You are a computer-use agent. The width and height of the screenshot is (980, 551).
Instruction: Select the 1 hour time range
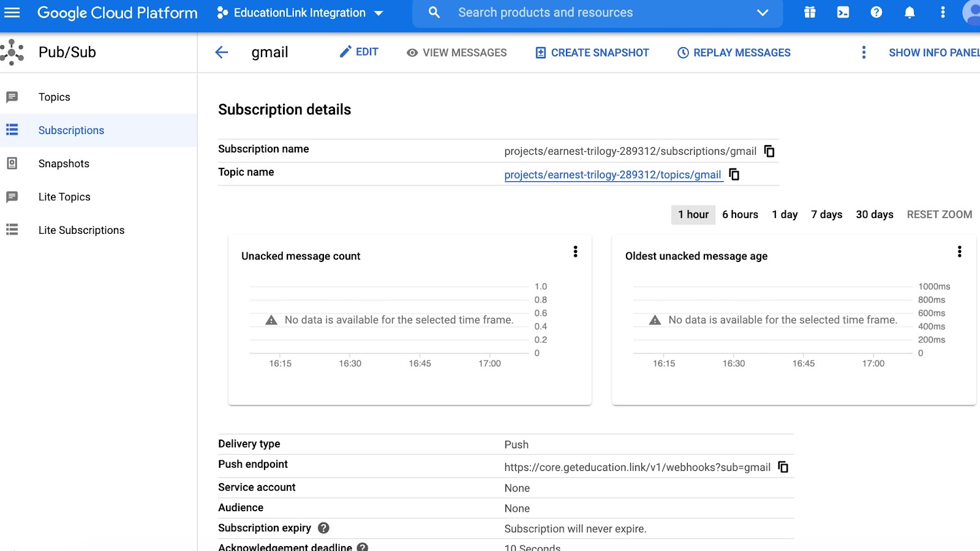(x=693, y=214)
